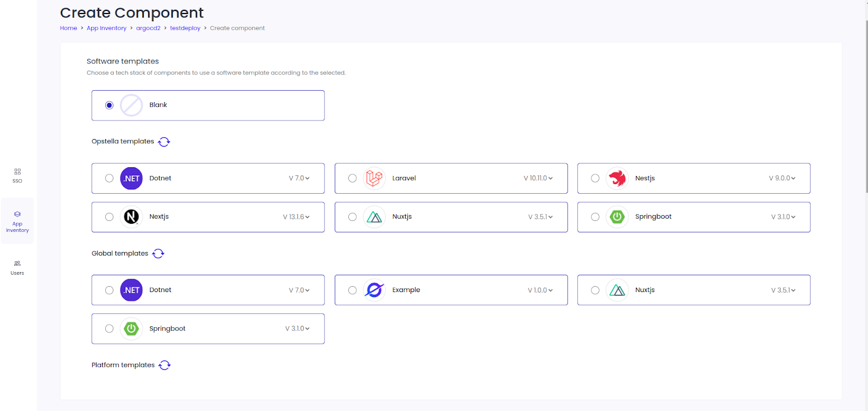Go to Home breadcrumb link
This screenshot has height=411, width=868.
(68, 28)
